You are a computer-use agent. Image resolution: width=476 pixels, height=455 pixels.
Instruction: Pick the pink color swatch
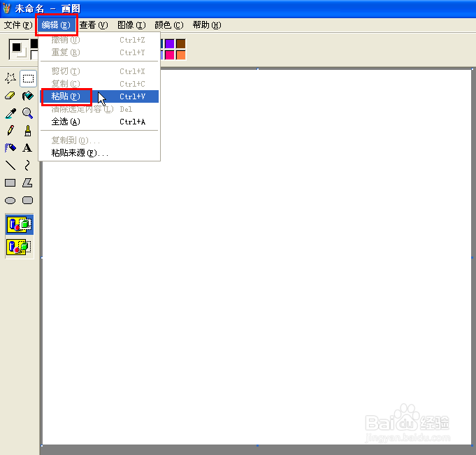point(170,55)
